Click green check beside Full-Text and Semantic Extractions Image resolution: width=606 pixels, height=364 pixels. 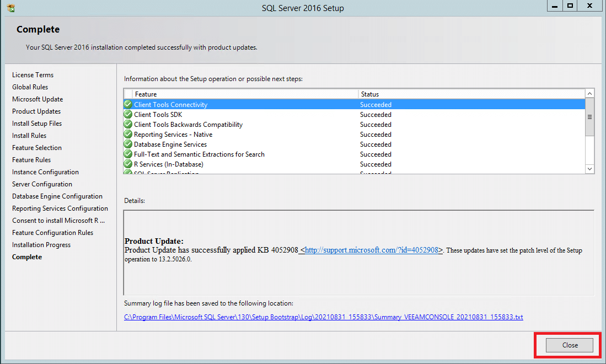coord(128,154)
